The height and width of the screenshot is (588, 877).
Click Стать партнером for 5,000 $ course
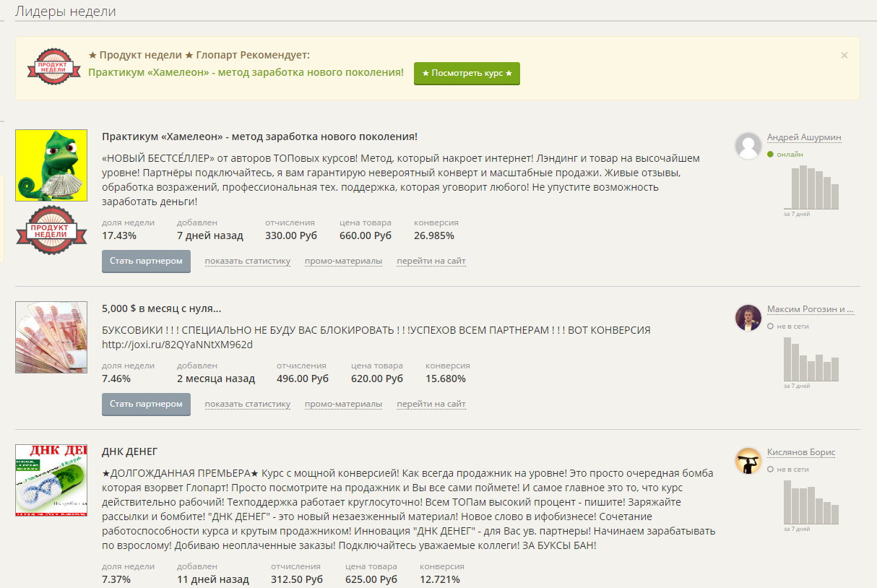(146, 405)
